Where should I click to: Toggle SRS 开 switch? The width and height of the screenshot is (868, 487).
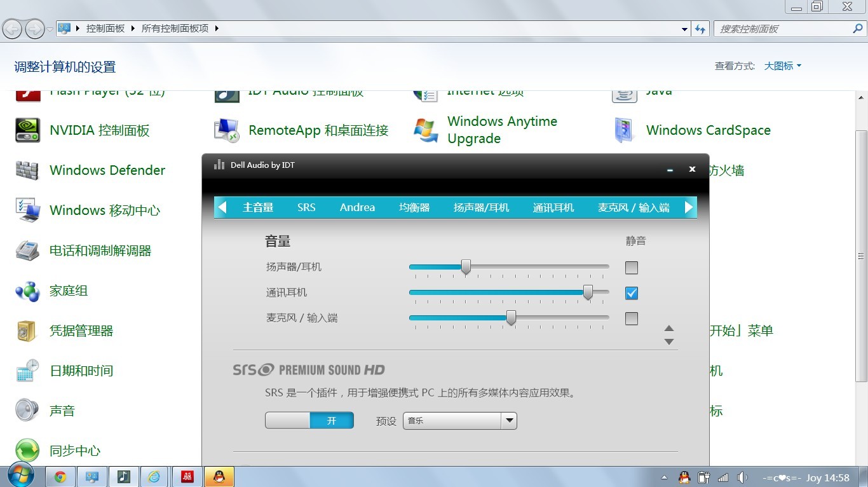pyautogui.click(x=309, y=420)
